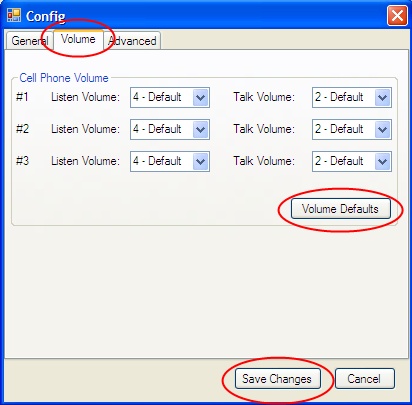Reset with the Volume Defaults button
Image resolution: width=412 pixels, height=405 pixels.
click(341, 209)
